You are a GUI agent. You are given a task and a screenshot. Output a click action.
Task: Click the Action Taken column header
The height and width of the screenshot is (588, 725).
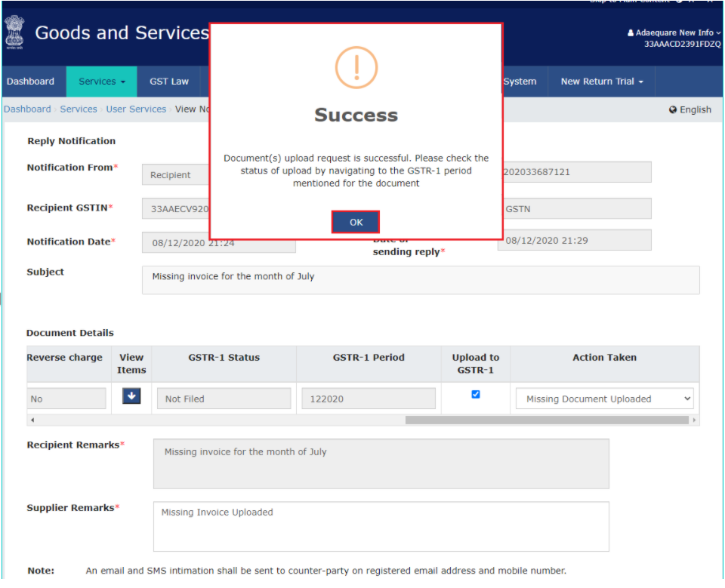point(604,357)
